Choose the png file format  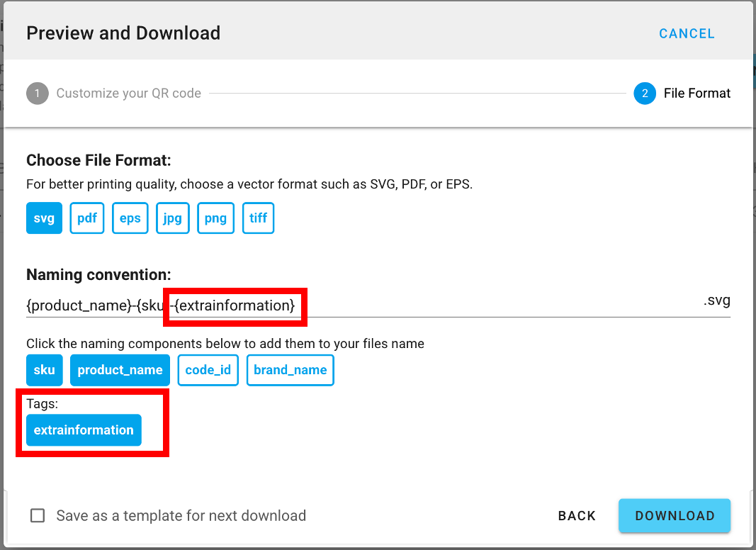pyautogui.click(x=215, y=218)
